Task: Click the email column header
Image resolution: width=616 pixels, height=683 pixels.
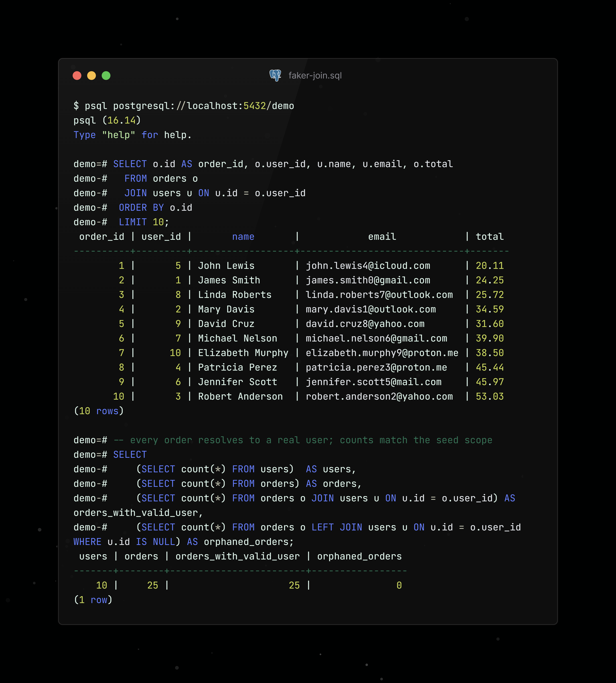Action: 382,237
